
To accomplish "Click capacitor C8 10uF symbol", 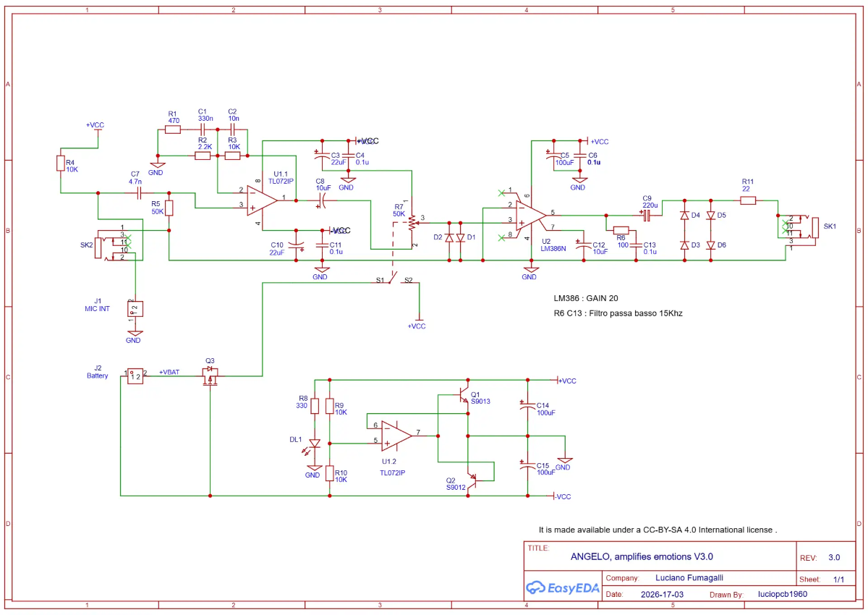I will [323, 200].
